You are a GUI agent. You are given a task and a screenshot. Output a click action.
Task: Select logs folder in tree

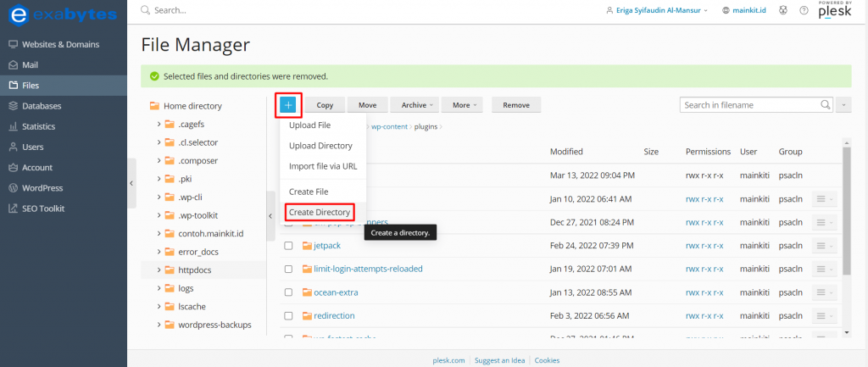point(186,288)
